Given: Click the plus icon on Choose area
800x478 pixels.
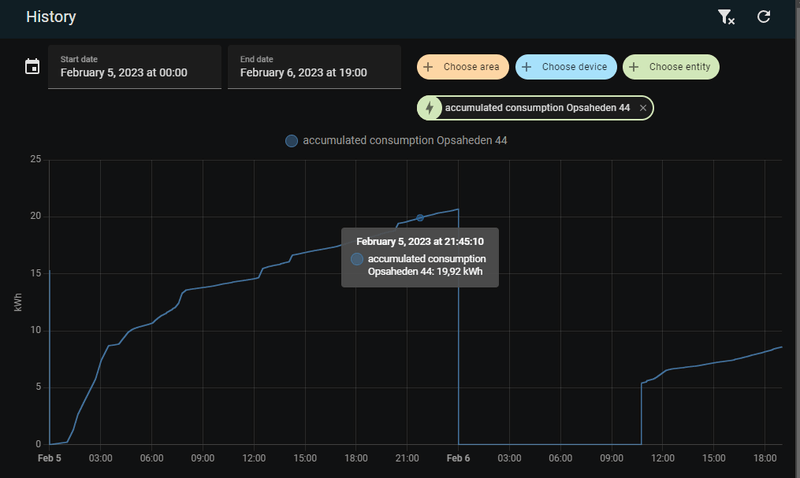Looking at the screenshot, I should (x=428, y=67).
